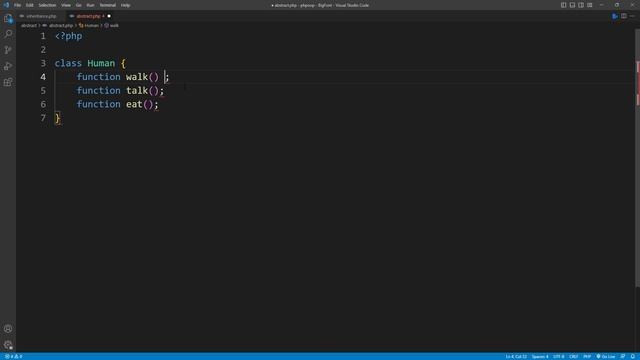Click line number 1 in gutter
Viewport: 640px width, 360px height.
pos(43,36)
